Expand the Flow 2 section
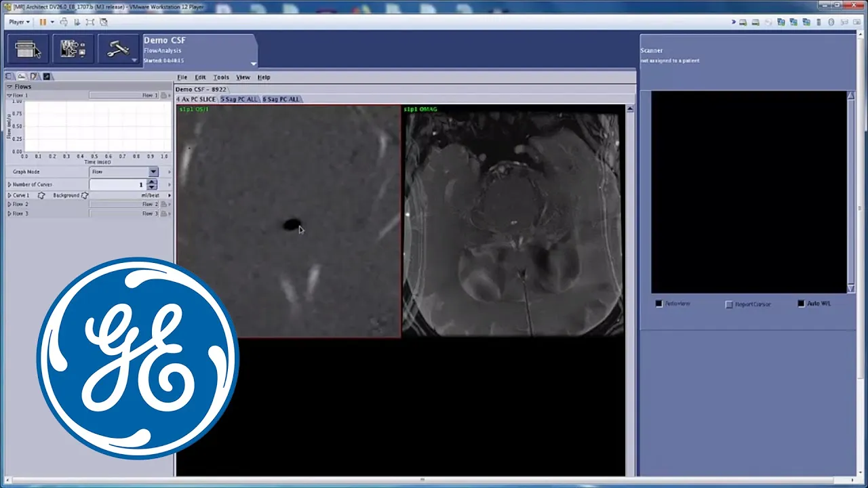 click(9, 204)
